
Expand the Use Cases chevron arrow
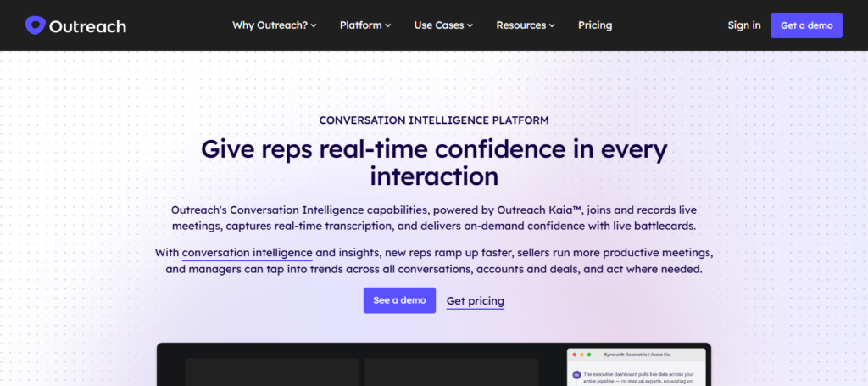click(470, 25)
